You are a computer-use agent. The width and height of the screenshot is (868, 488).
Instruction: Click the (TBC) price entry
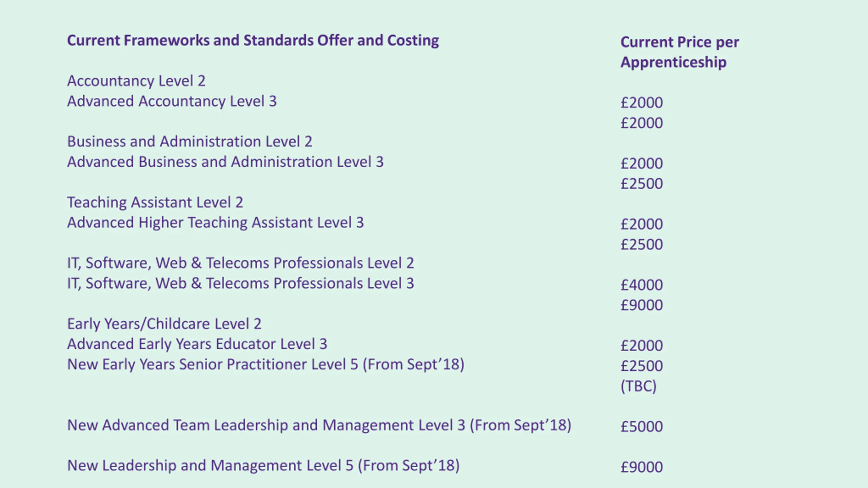638,386
